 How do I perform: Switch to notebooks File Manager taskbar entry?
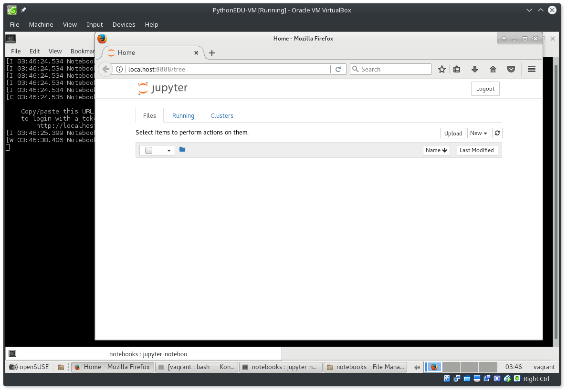pyautogui.click(x=365, y=367)
